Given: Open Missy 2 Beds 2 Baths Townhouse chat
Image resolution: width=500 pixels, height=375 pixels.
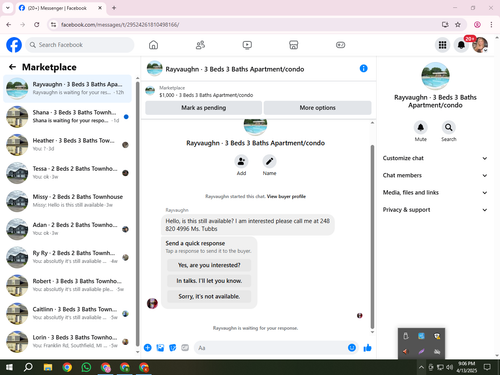Looking at the screenshot, I should pyautogui.click(x=68, y=201).
